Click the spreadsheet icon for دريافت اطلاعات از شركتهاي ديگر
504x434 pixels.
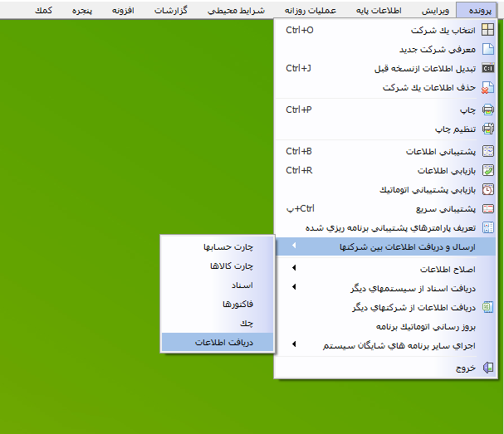[488, 307]
